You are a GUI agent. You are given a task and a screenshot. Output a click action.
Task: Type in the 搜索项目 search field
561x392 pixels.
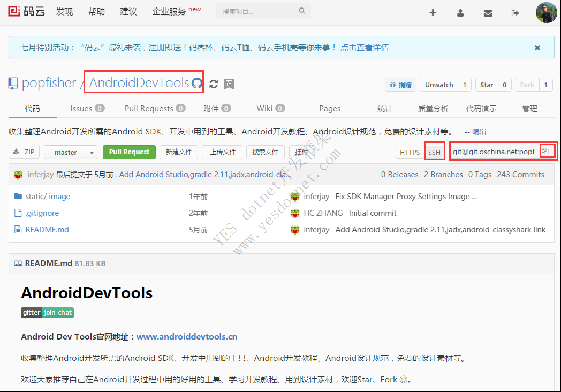[x=263, y=11]
